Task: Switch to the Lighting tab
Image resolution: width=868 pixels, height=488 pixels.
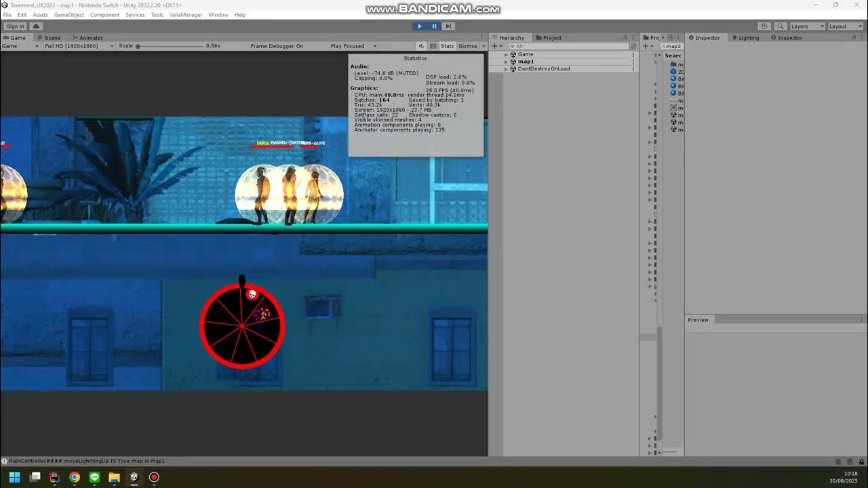Action: pos(745,38)
